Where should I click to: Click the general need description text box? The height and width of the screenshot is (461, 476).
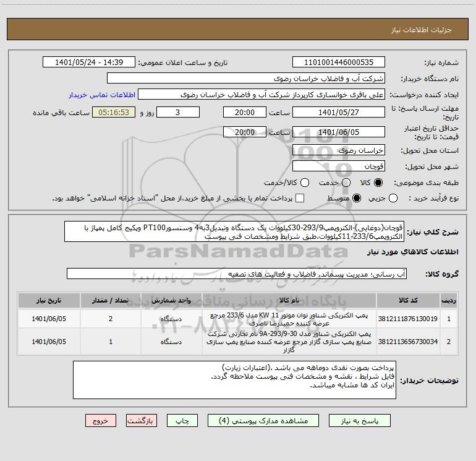[234, 231]
